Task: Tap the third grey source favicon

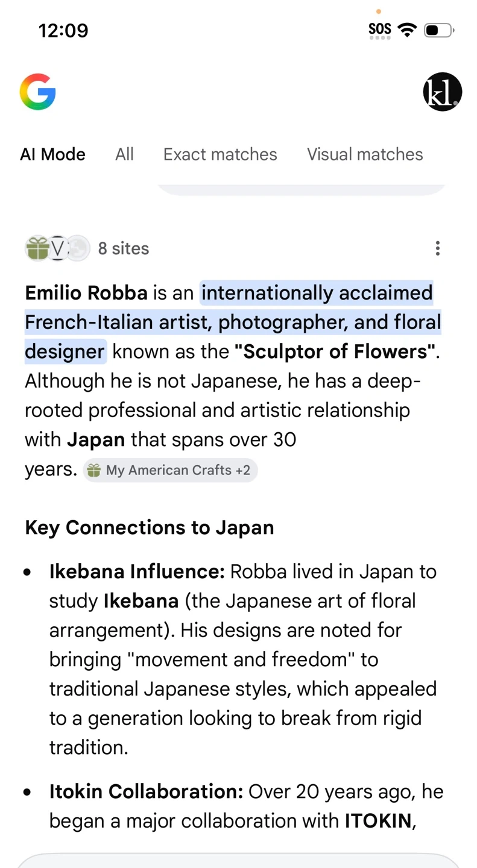Action: [x=78, y=248]
